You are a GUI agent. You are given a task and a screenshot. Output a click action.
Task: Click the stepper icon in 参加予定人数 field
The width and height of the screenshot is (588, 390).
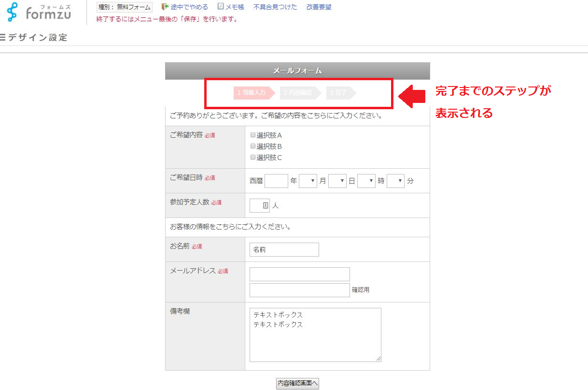pyautogui.click(x=266, y=205)
